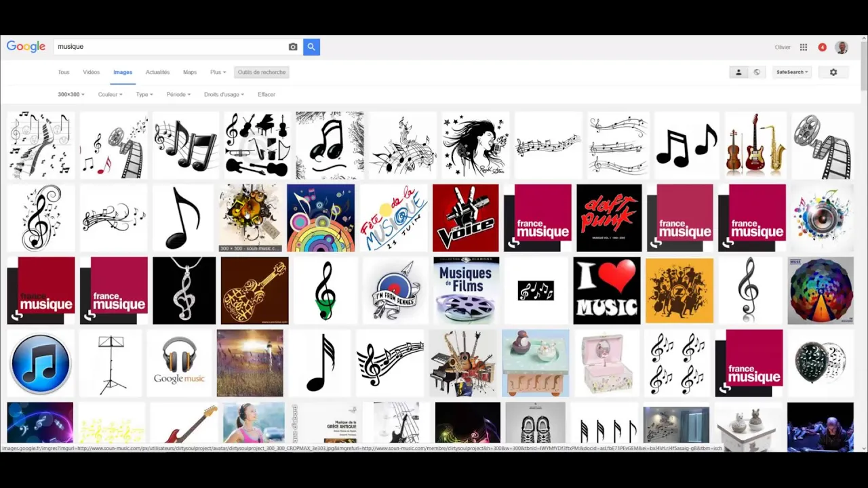Click the musique search field
The width and height of the screenshot is (868, 488).
(x=170, y=47)
